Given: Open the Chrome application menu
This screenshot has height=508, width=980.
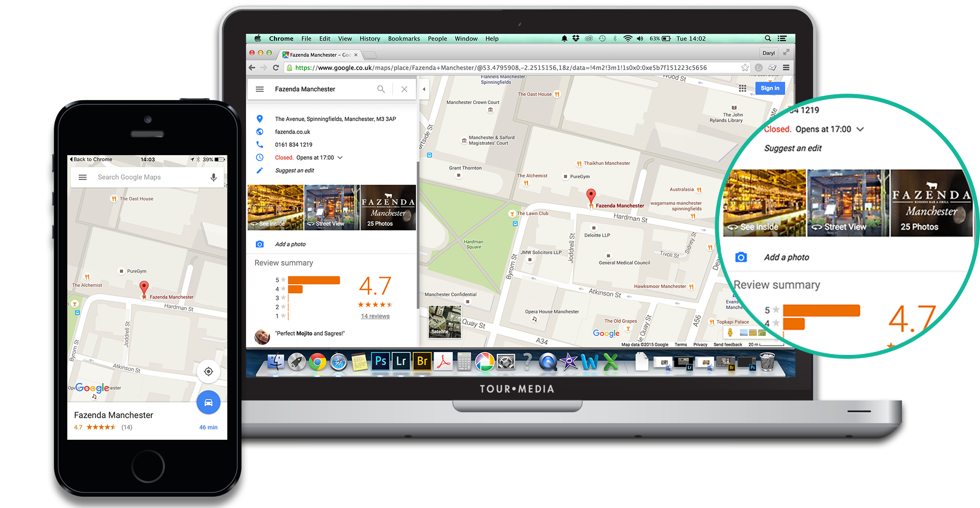Looking at the screenshot, I should [x=281, y=39].
